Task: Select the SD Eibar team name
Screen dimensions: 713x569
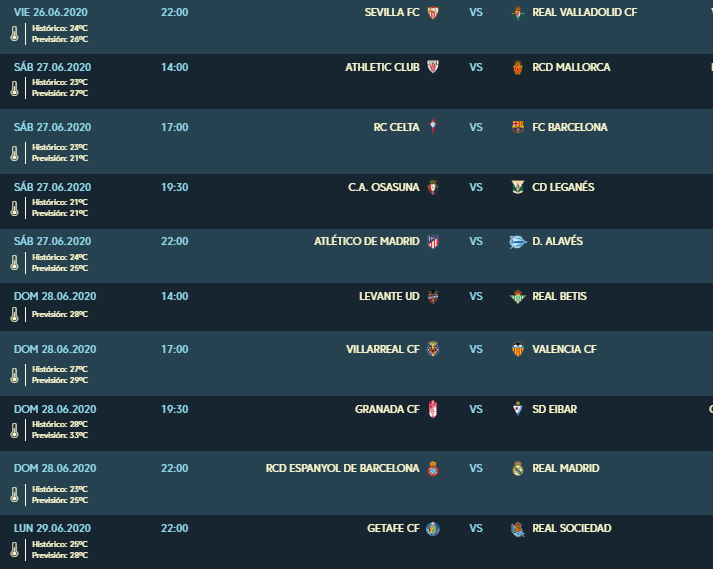Action: pos(554,409)
